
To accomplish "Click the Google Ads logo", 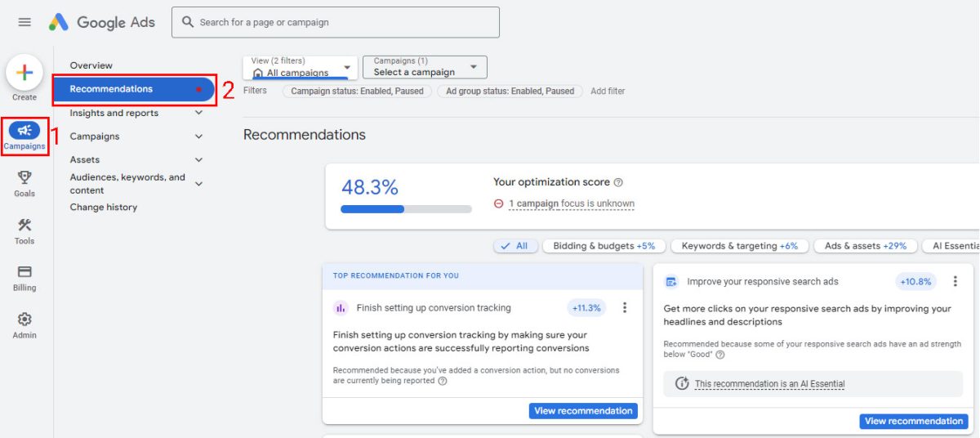I will click(x=101, y=22).
